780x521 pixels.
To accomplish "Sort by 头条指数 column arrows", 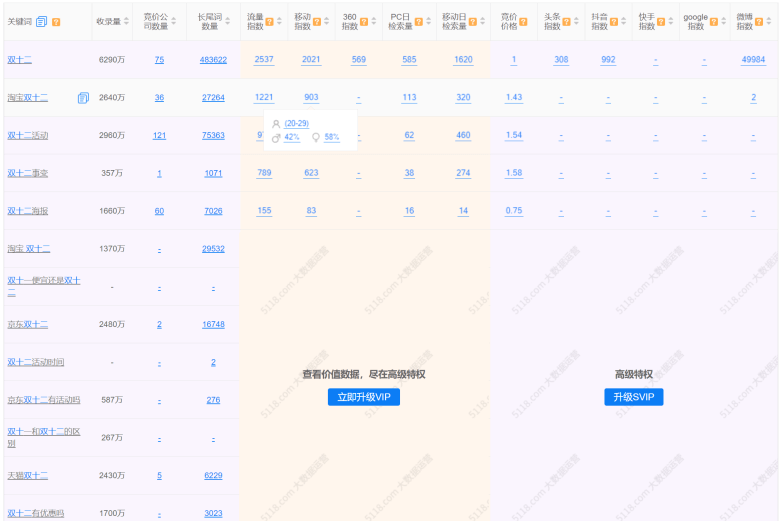I will [x=576, y=21].
